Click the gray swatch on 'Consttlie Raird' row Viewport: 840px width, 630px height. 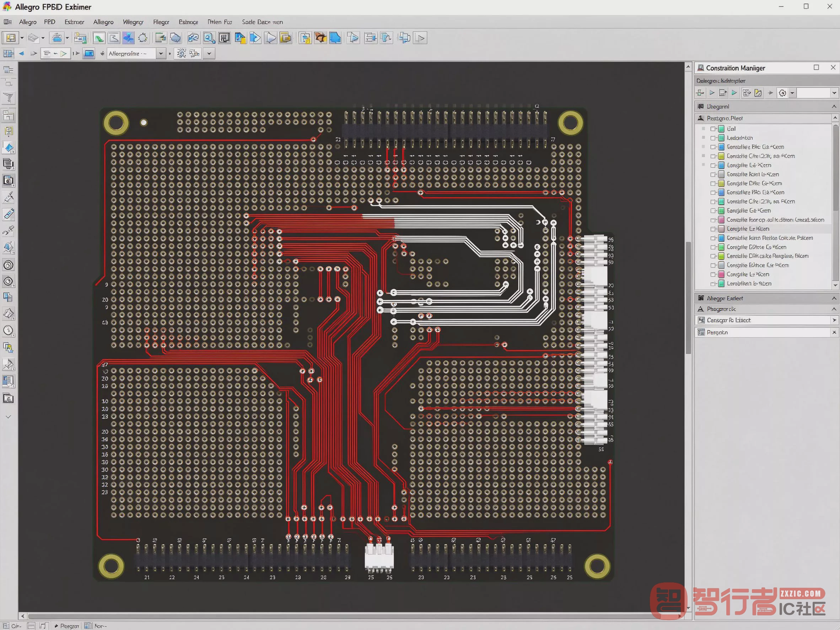721,174
